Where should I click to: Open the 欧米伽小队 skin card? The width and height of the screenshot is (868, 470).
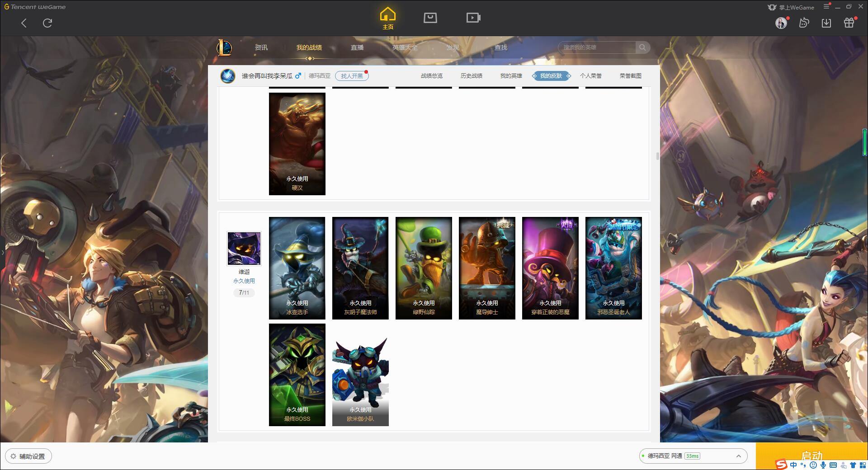tap(360, 375)
